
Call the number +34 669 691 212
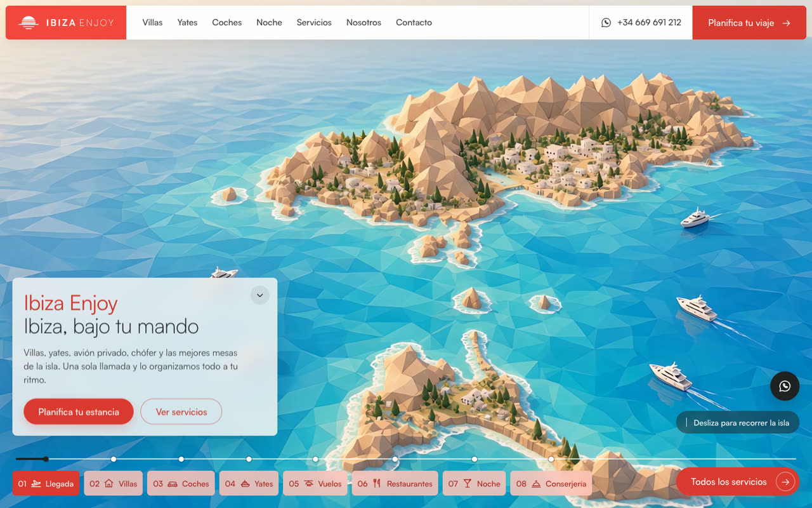pyautogui.click(x=649, y=23)
